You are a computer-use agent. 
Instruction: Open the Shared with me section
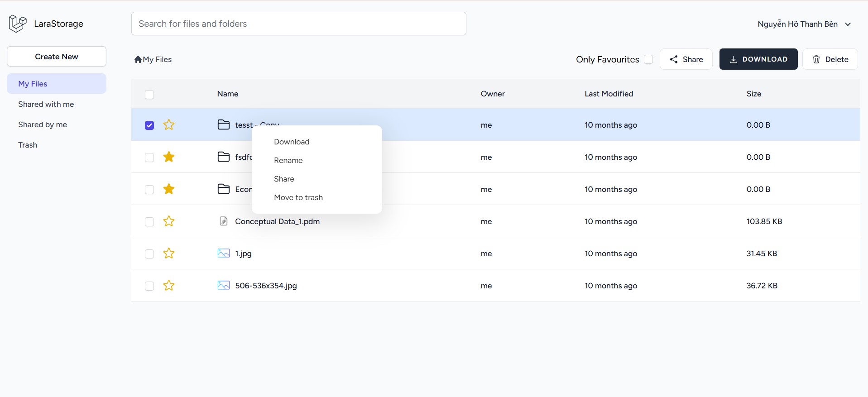[46, 104]
